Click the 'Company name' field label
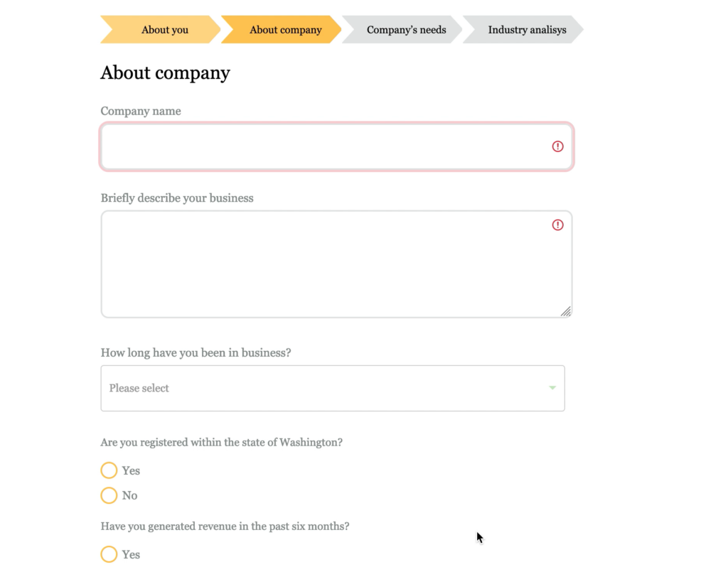Viewport: 728px width, 567px height. [141, 112]
